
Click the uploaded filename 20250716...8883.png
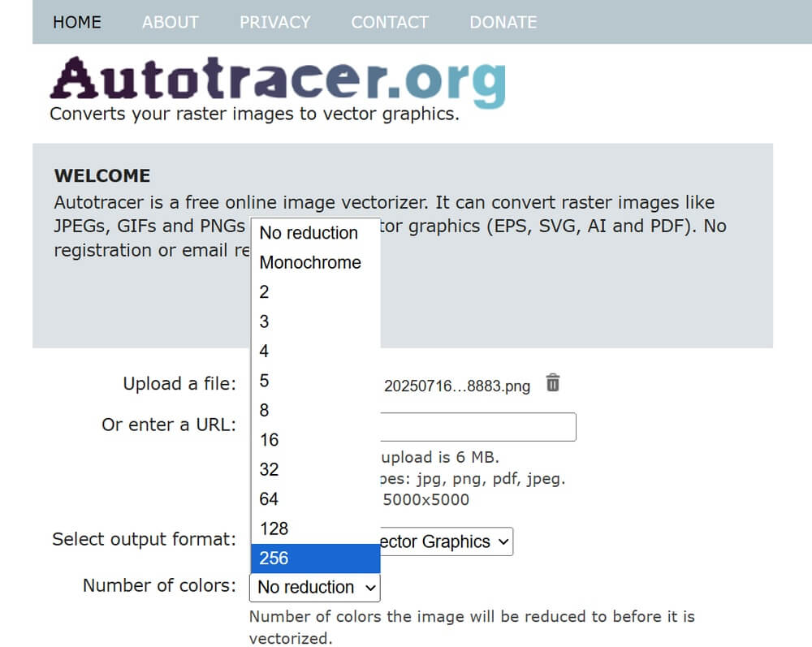tap(456, 386)
